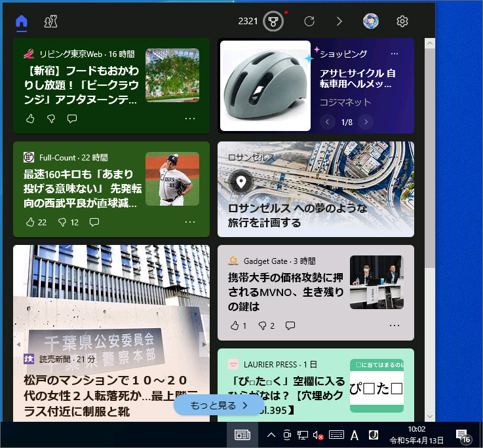The width and height of the screenshot is (483, 448).
Task: Toggle the IME input mode A
Action: (x=355, y=435)
